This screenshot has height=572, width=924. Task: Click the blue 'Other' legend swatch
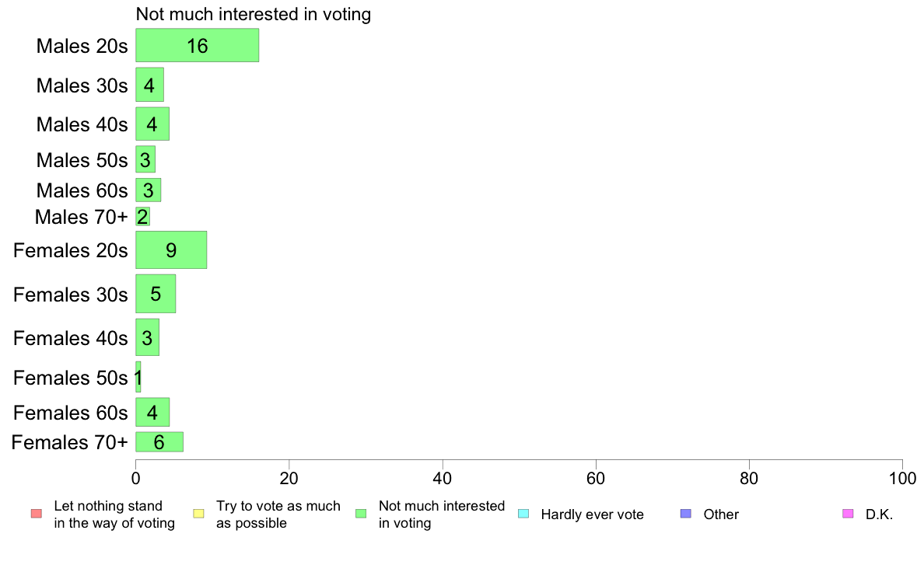pyautogui.click(x=685, y=514)
